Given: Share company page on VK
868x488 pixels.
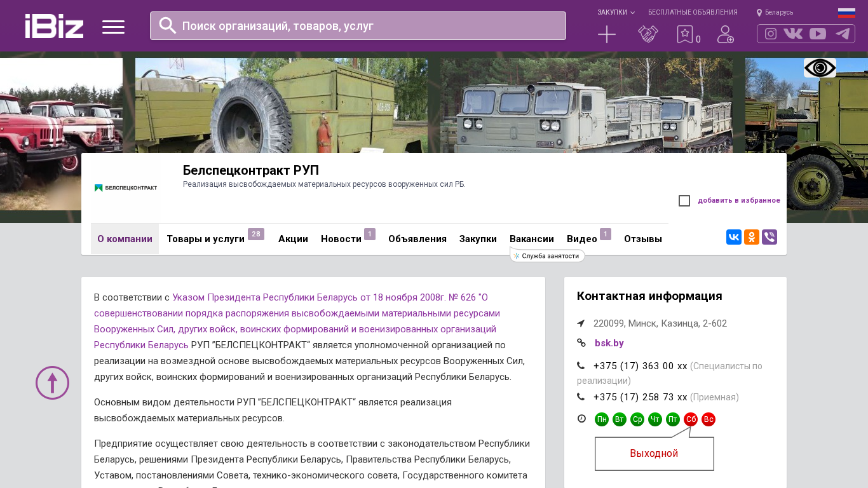Looking at the screenshot, I should coord(734,237).
